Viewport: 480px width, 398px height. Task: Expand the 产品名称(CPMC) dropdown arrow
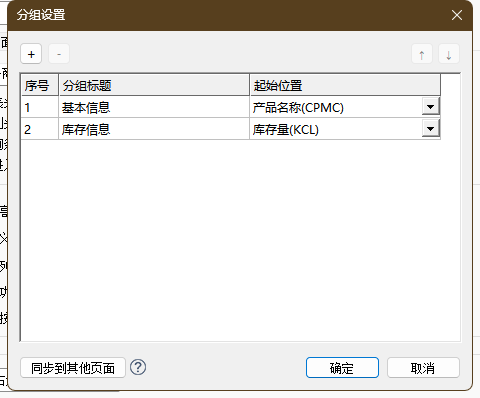pos(431,107)
